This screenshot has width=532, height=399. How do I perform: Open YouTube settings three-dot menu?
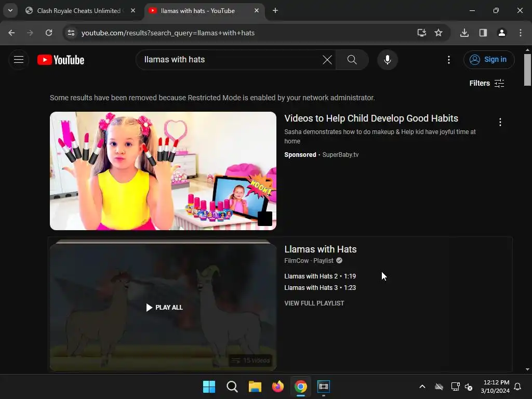pos(448,60)
